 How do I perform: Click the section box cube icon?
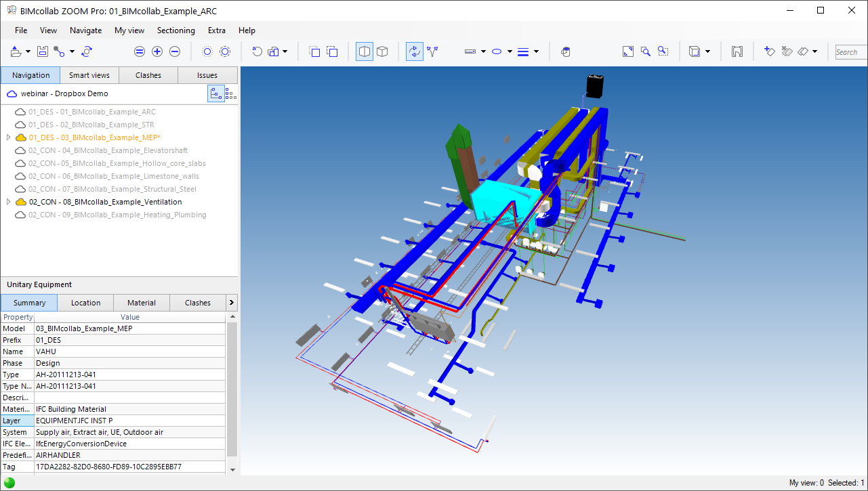tap(695, 51)
